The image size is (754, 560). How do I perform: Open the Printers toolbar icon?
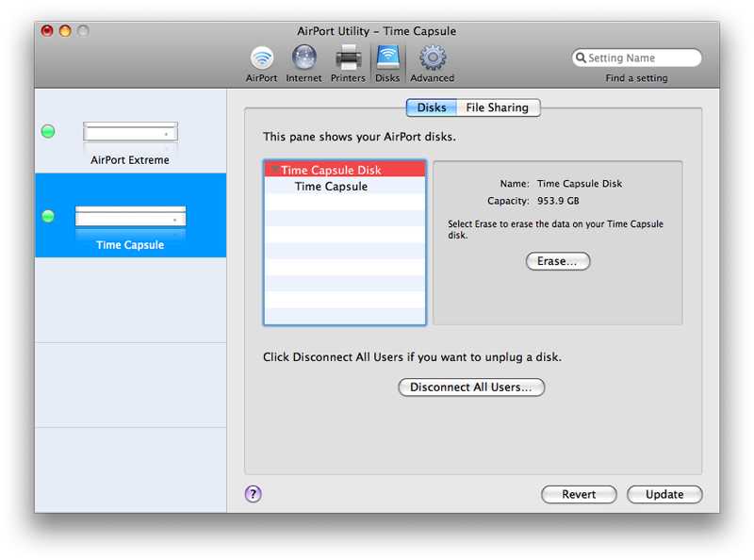348,58
